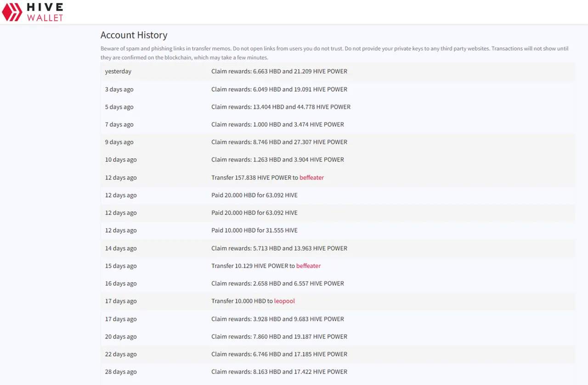Select 'Claim rewards: 6.663 HBD and 21.209 HIVE POWER'
Image resolution: width=588 pixels, height=385 pixels.
point(279,72)
